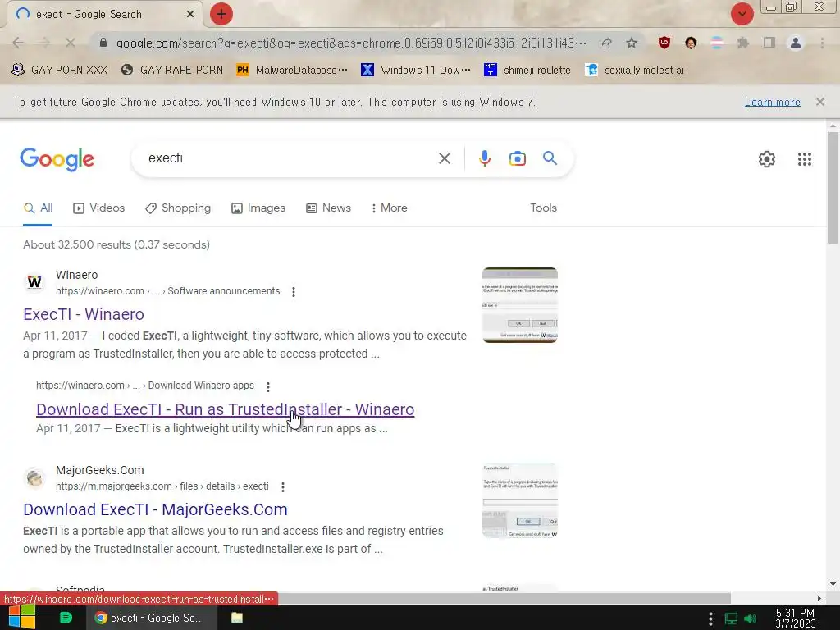Image resolution: width=840 pixels, height=630 pixels.
Task: Open the volume tray icon
Action: coord(751,619)
